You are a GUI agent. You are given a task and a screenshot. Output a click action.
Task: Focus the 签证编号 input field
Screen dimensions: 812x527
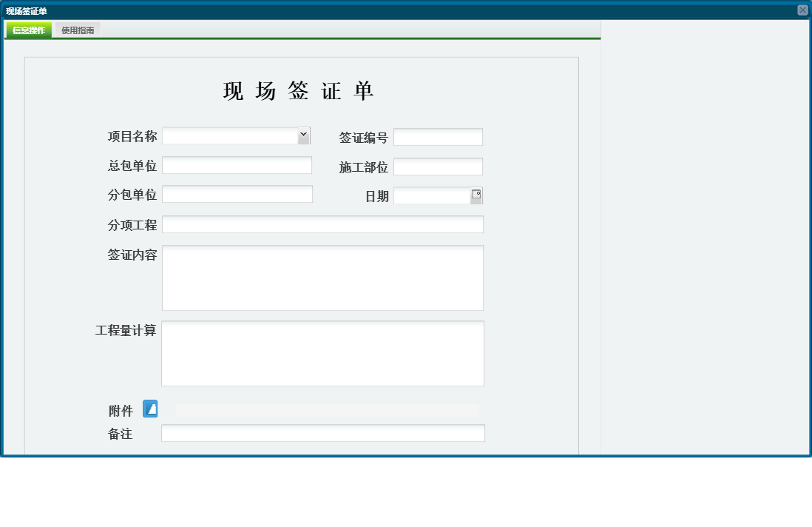click(438, 137)
